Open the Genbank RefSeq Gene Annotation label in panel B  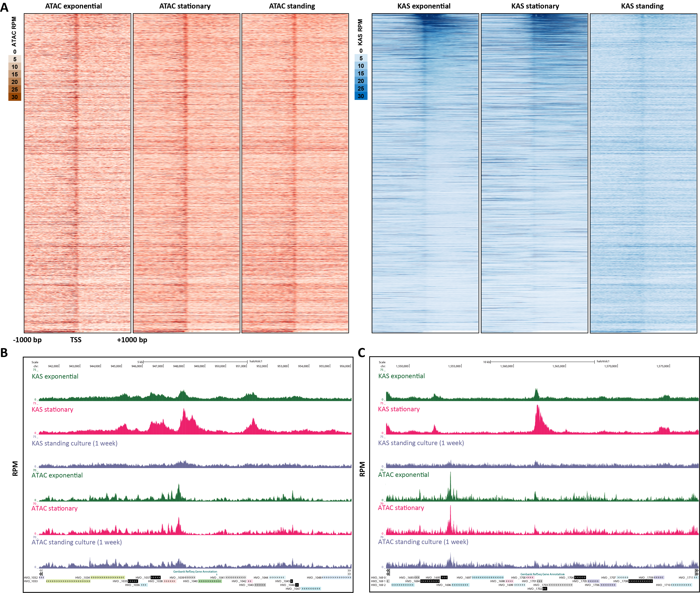[195, 571]
